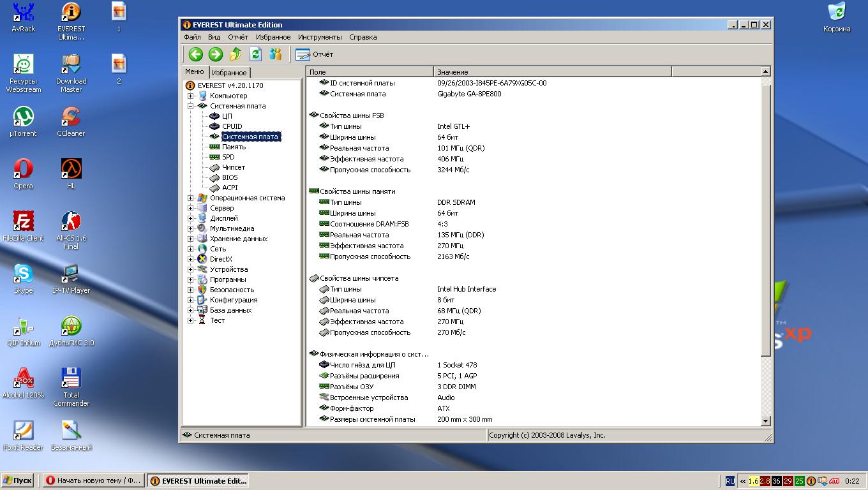Viewport: 868px width, 490px height.
Task: Open CCleaner desktop shortcut
Action: pyautogui.click(x=71, y=122)
